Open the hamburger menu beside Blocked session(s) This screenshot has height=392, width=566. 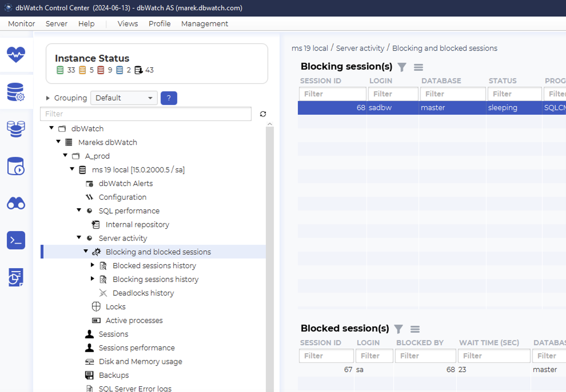coord(415,329)
